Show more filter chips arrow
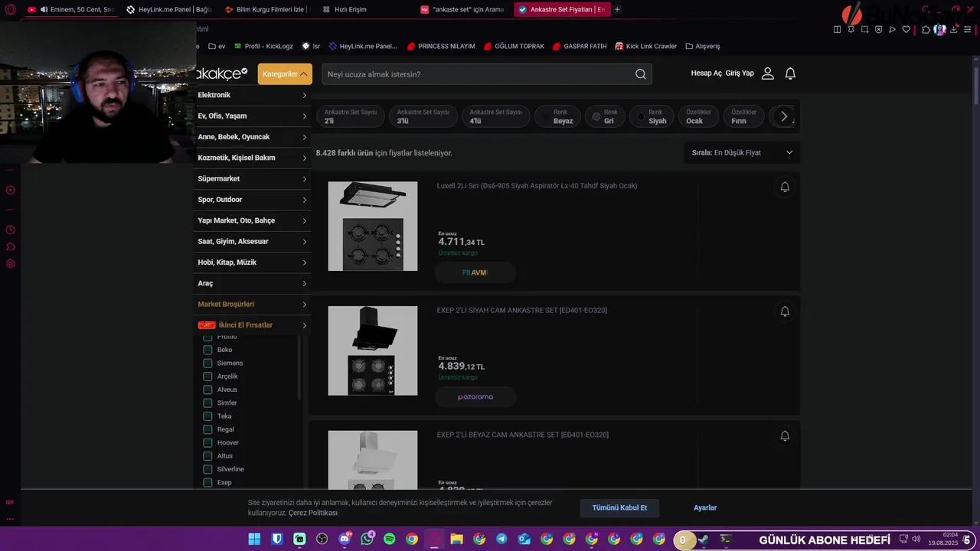The height and width of the screenshot is (551, 980). point(784,116)
